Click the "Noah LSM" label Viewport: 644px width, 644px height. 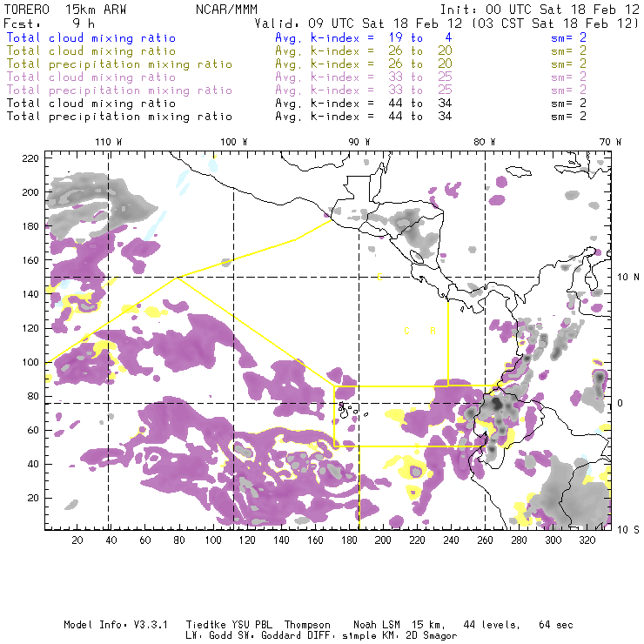[377, 625]
